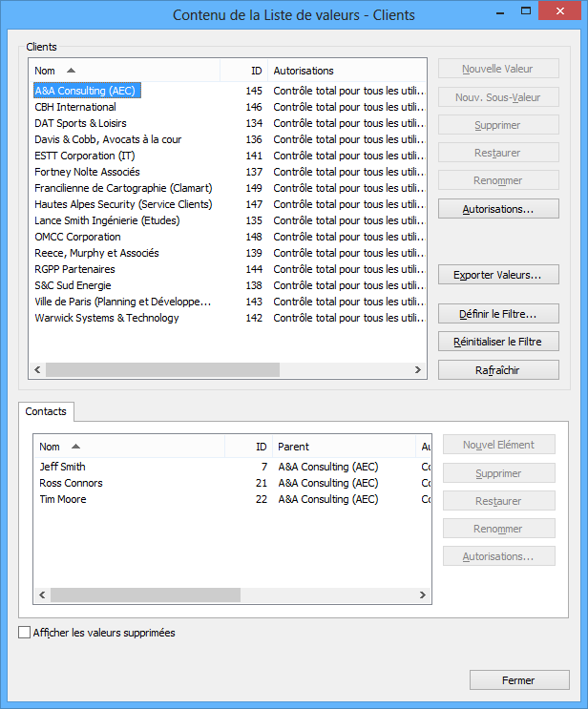The image size is (588, 709).
Task: Reset filter with Réinitialiser le Filtre
Action: tap(498, 341)
